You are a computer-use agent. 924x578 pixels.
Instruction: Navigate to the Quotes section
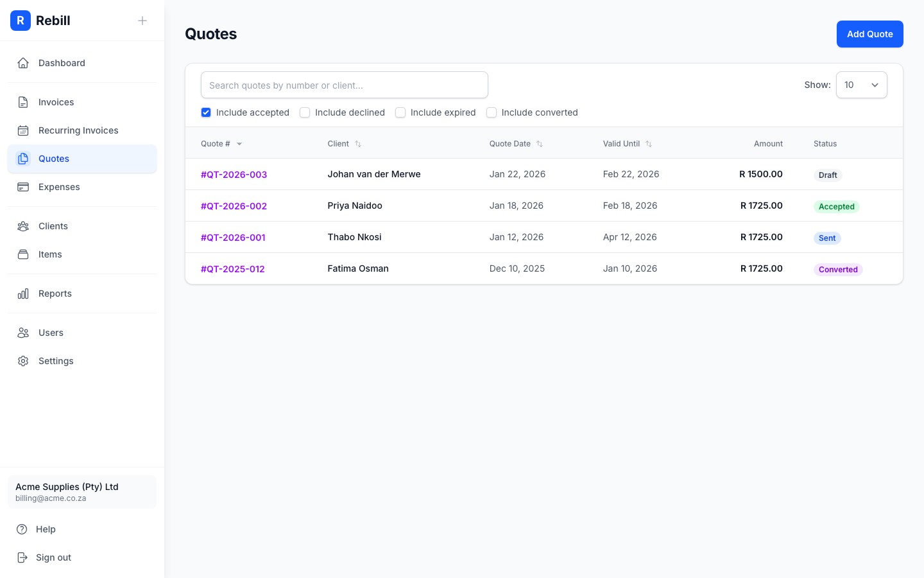[54, 158]
